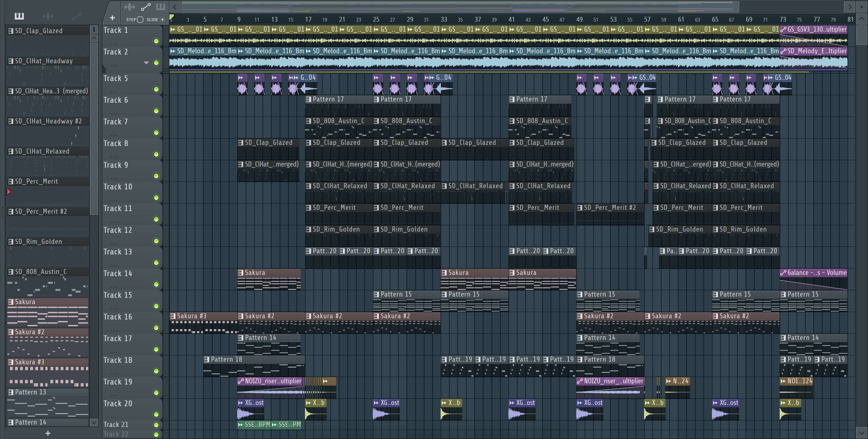Click the add pattern plus below picker list
Image resolution: width=868 pixels, height=439 pixels.
pyautogui.click(x=48, y=433)
